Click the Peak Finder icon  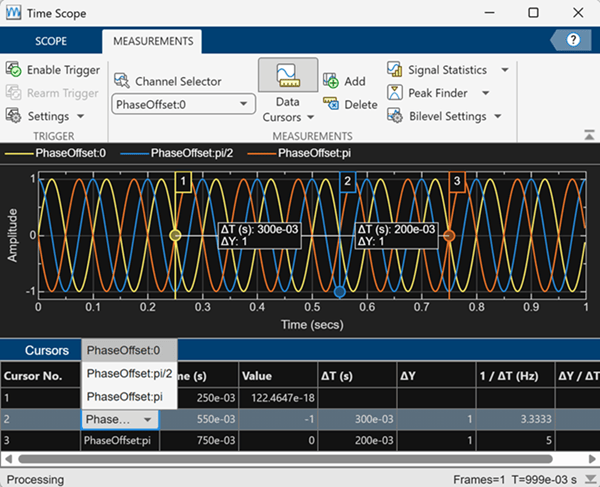(x=395, y=93)
